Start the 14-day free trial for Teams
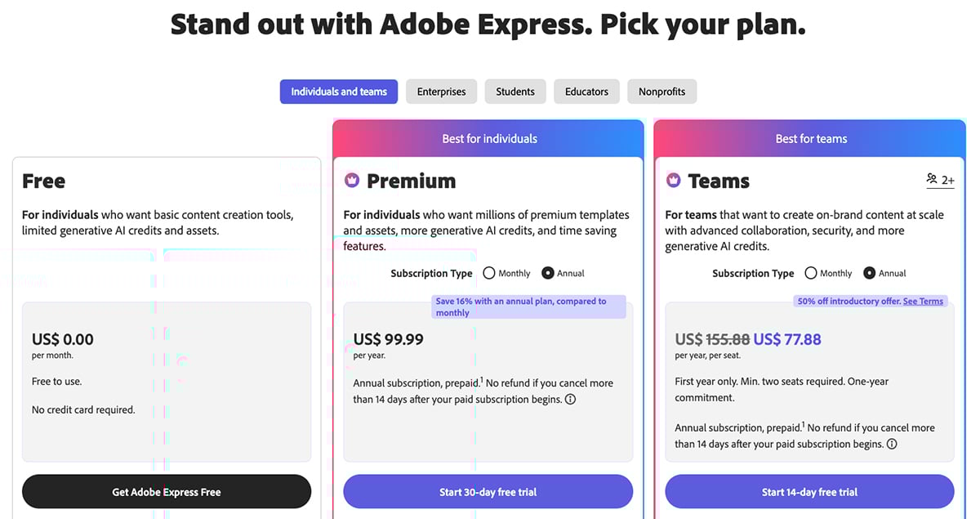 (809, 491)
